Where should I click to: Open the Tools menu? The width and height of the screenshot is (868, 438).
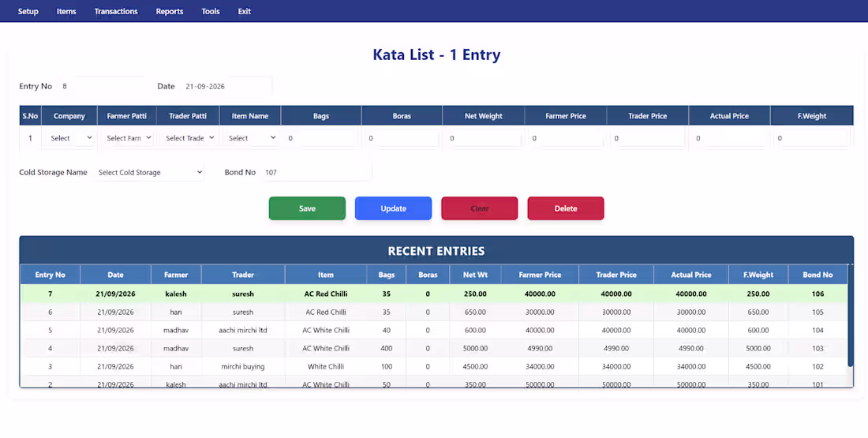tap(211, 11)
